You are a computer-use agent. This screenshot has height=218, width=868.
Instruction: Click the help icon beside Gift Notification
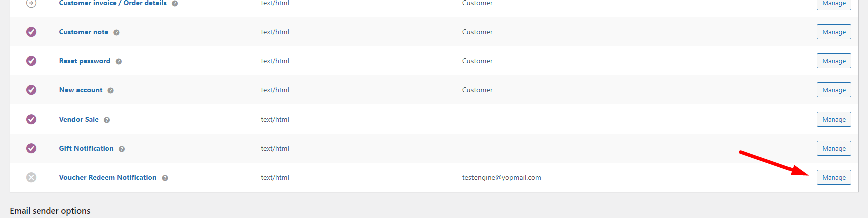[x=122, y=149]
